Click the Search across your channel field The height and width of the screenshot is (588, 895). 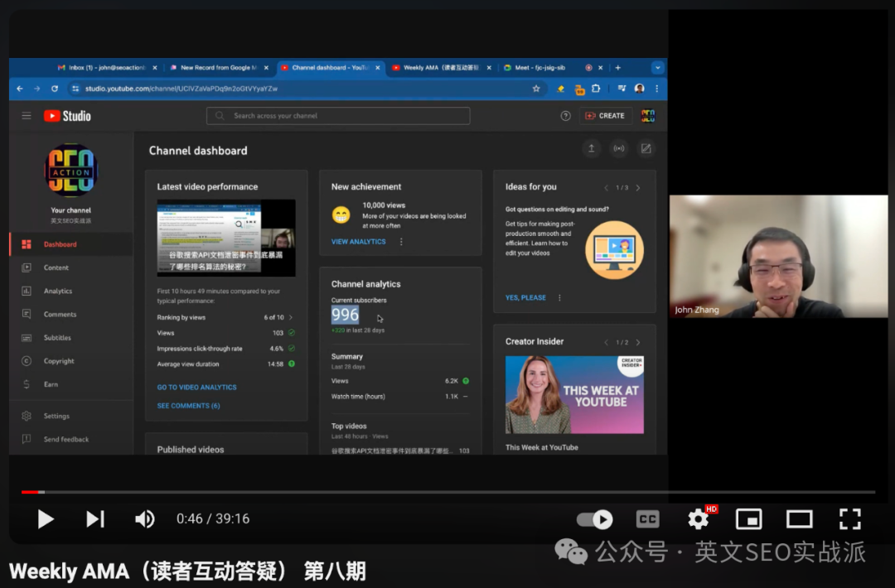tap(338, 116)
